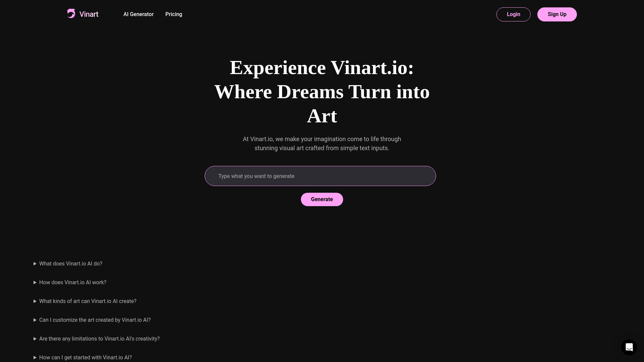Viewport: 644px width, 362px height.
Task: Click the chat/support icon bottom right
Action: point(629,347)
